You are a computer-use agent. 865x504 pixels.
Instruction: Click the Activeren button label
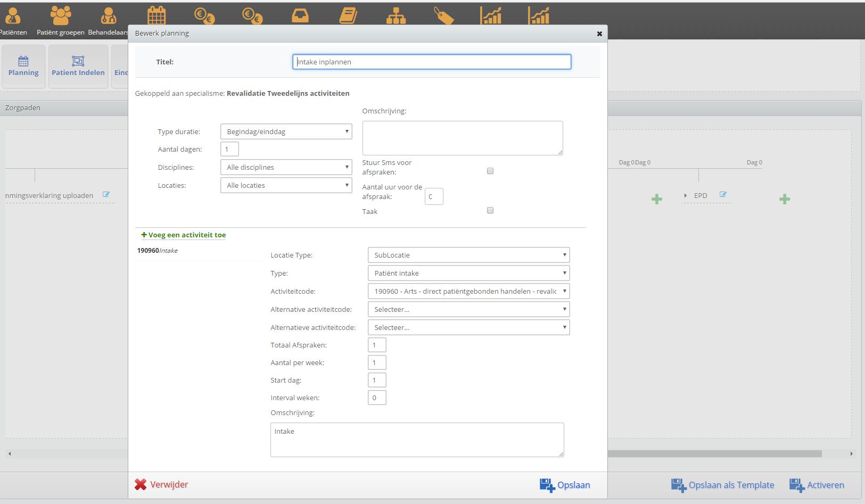click(x=826, y=485)
